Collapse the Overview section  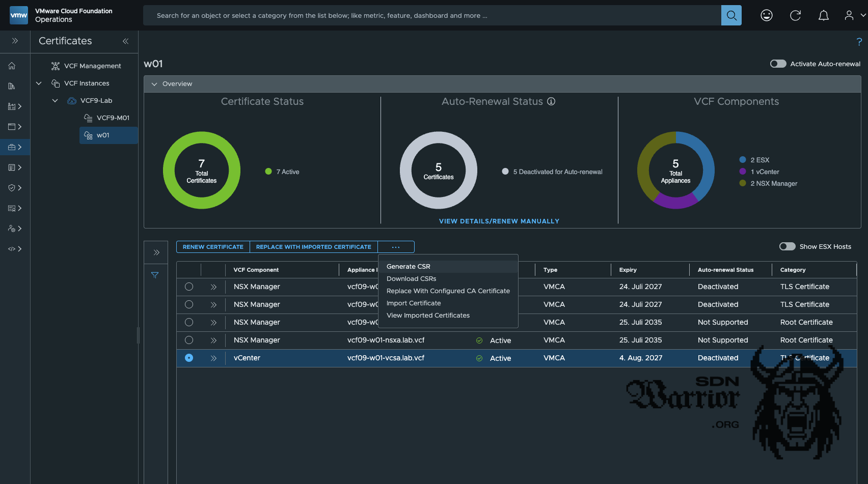[154, 84]
